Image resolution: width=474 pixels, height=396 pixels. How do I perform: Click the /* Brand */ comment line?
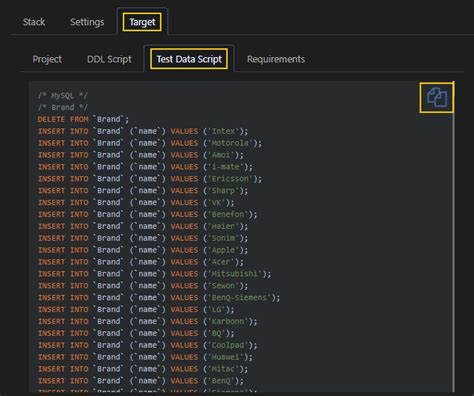tap(62, 107)
